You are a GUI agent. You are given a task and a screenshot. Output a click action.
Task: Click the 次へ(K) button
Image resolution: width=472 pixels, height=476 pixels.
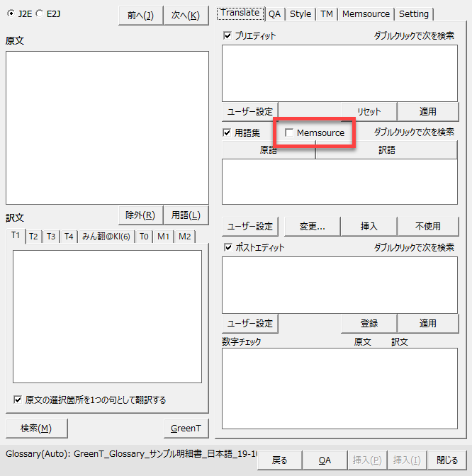click(x=185, y=15)
